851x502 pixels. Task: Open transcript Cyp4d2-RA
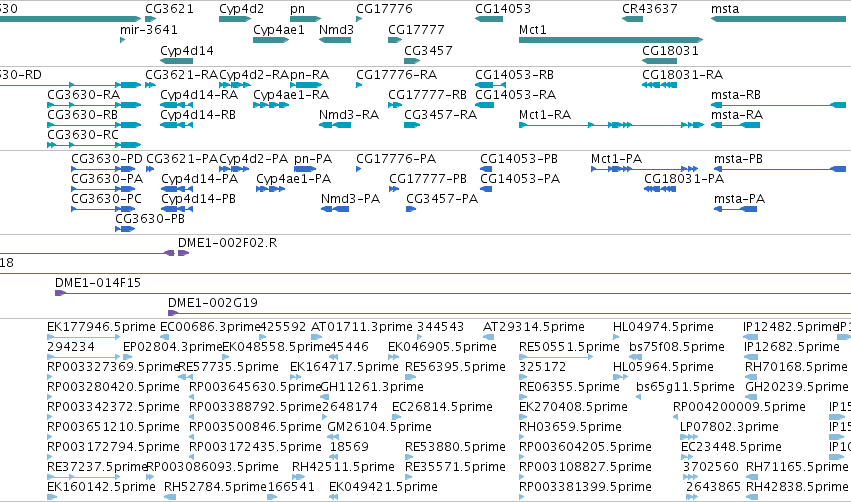254,75
